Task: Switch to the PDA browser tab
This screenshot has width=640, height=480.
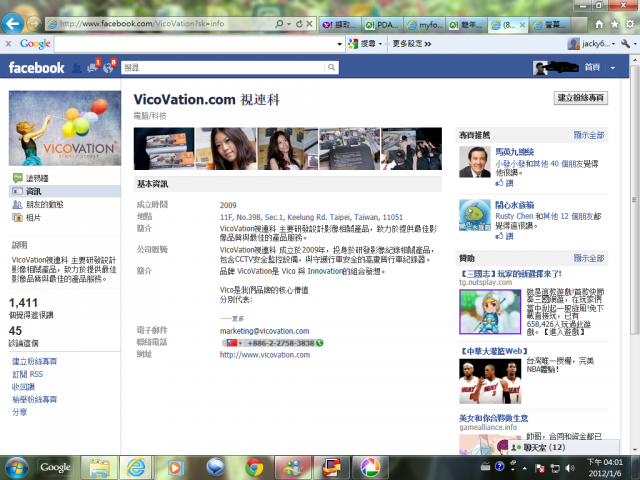Action: (382, 25)
